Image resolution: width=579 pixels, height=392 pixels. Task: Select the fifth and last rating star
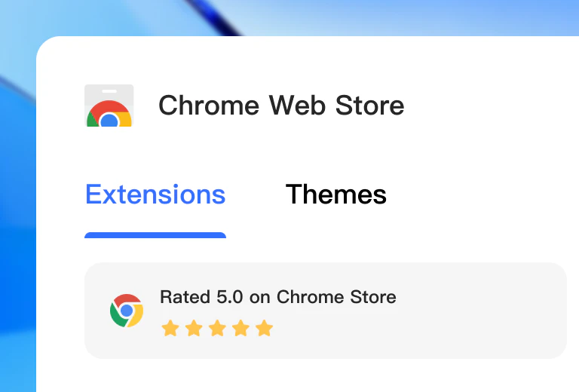click(x=264, y=329)
